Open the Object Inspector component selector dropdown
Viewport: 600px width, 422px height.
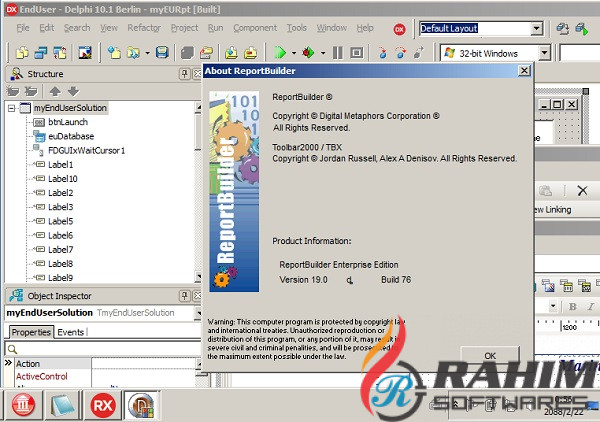[198, 313]
